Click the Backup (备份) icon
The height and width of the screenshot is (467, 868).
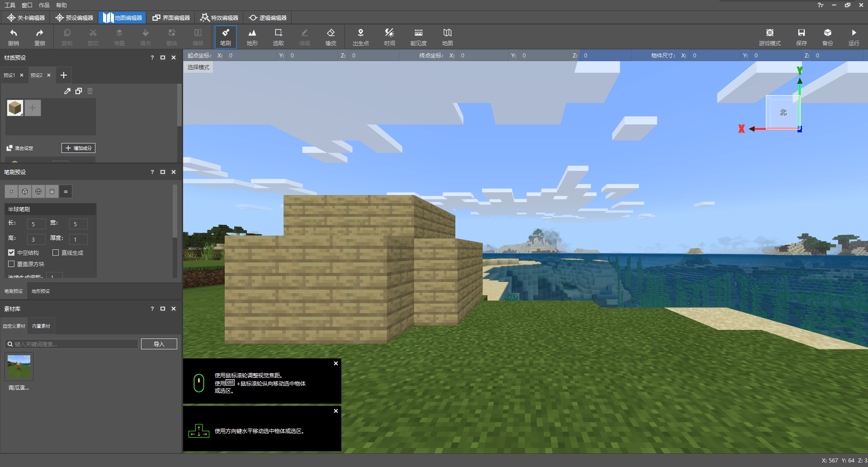tap(828, 37)
